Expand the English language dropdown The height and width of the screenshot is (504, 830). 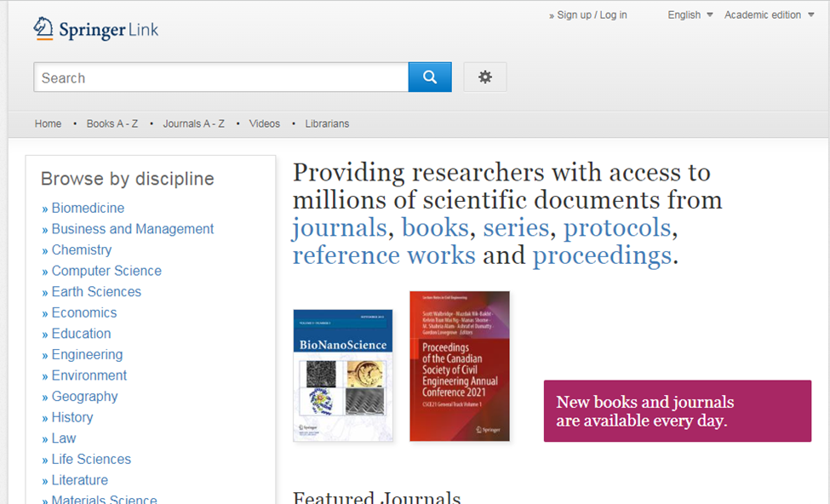(690, 15)
